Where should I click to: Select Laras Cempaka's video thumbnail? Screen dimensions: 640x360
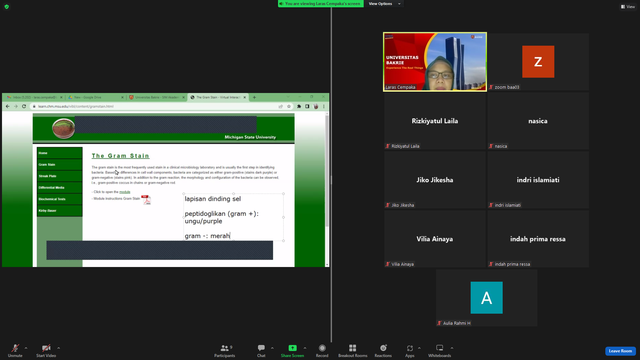coord(435,62)
